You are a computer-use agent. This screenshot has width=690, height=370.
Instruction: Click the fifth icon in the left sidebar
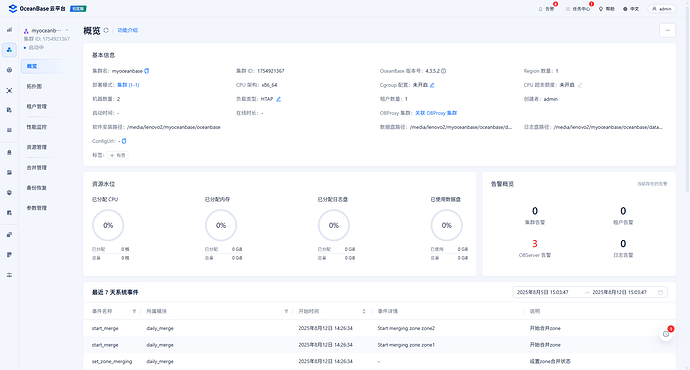click(9, 110)
